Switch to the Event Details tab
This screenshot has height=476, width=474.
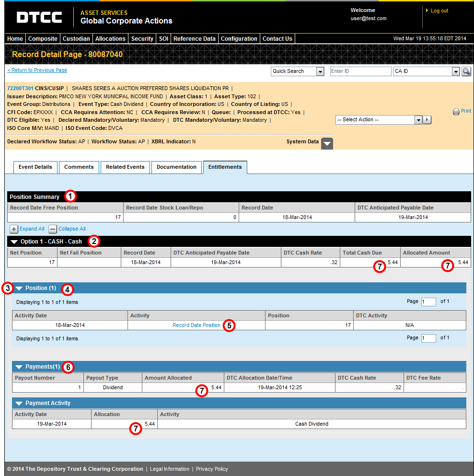click(35, 167)
